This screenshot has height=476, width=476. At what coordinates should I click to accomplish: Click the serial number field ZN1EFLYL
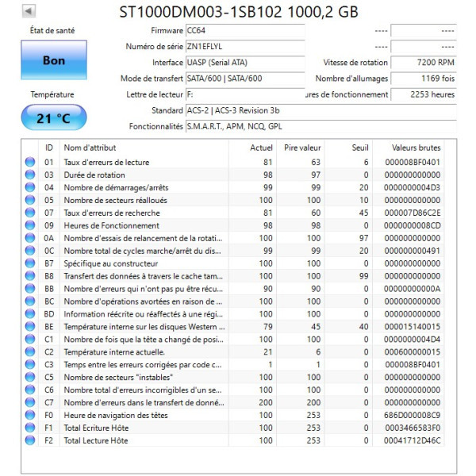click(245, 47)
